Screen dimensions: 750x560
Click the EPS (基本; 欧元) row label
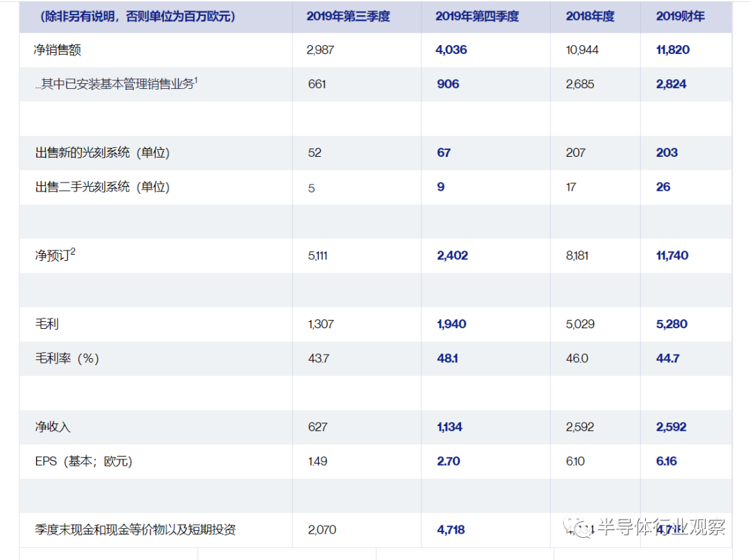(84, 461)
